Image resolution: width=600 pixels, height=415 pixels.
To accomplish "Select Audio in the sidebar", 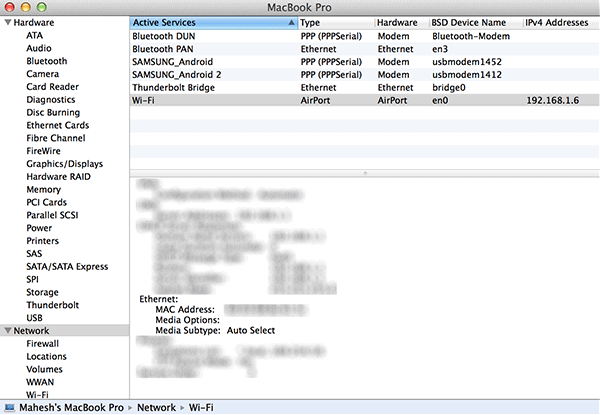I will (x=39, y=48).
